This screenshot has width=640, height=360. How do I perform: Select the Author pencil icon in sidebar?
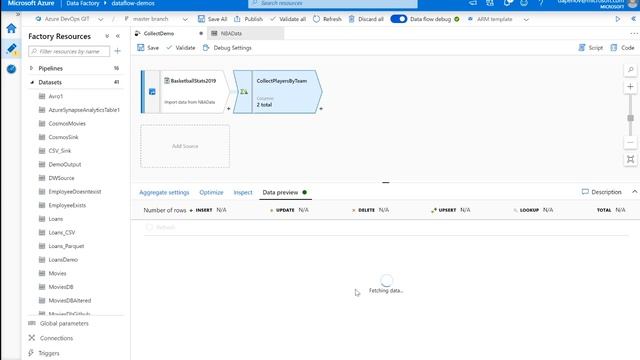(11, 49)
